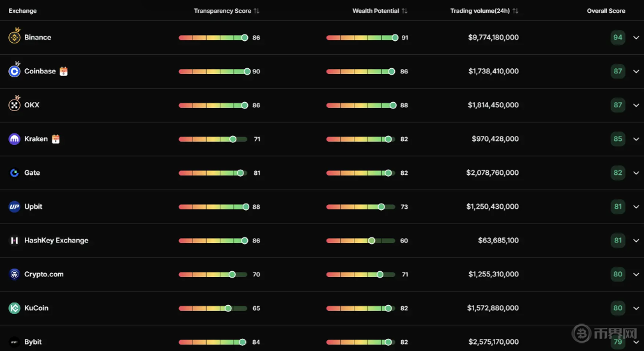Click Bybit's trading volume $2,575,170,000

pyautogui.click(x=493, y=342)
